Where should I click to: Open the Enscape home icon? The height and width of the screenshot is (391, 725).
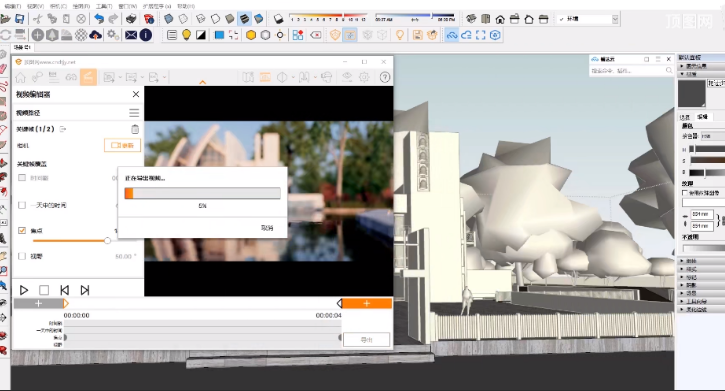click(x=20, y=78)
